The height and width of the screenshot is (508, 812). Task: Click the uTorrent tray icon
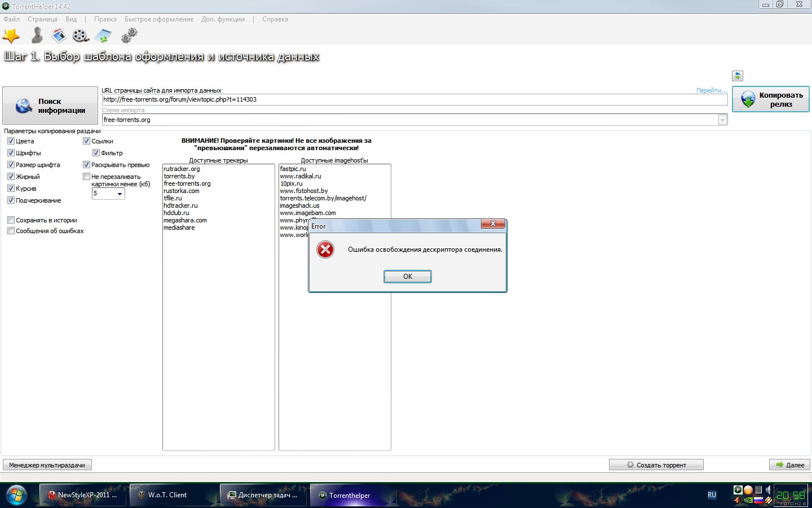pos(738,490)
